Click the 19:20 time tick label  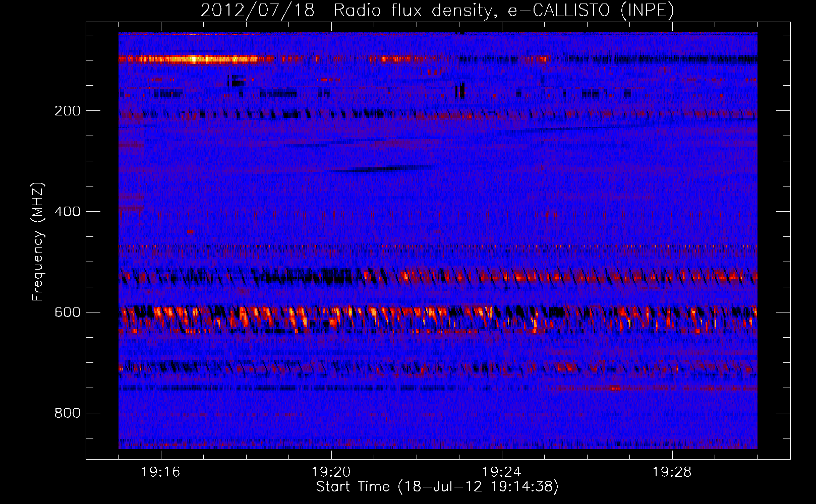[331, 472]
